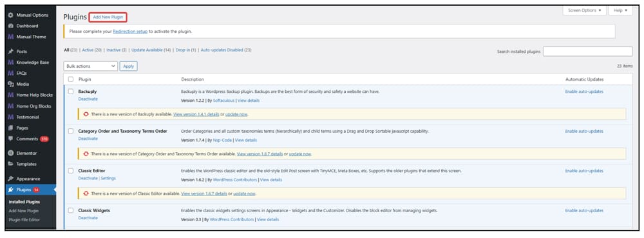This screenshot has height=238, width=644.
Task: Click update icon in Category Order notice
Action: 86,154
